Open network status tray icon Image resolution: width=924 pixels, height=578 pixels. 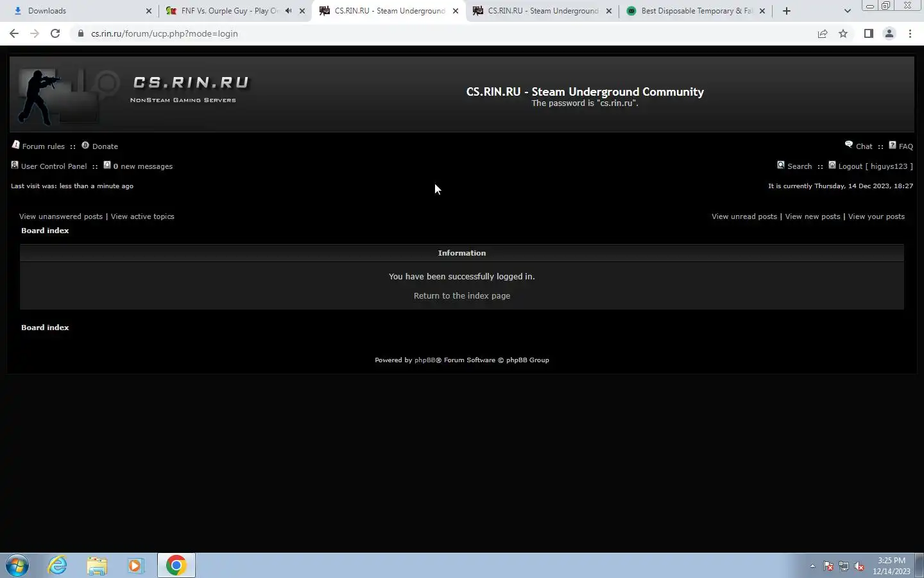click(844, 566)
